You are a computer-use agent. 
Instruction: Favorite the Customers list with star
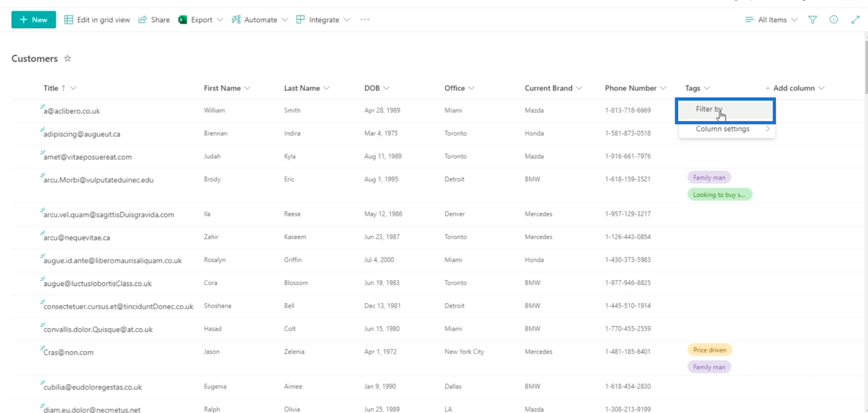point(67,58)
